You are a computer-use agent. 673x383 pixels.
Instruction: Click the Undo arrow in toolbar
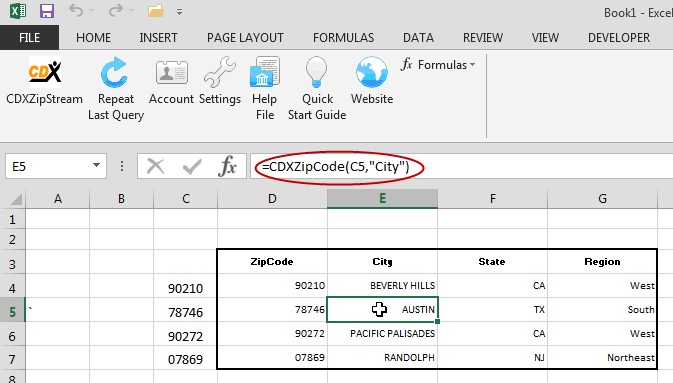(76, 11)
